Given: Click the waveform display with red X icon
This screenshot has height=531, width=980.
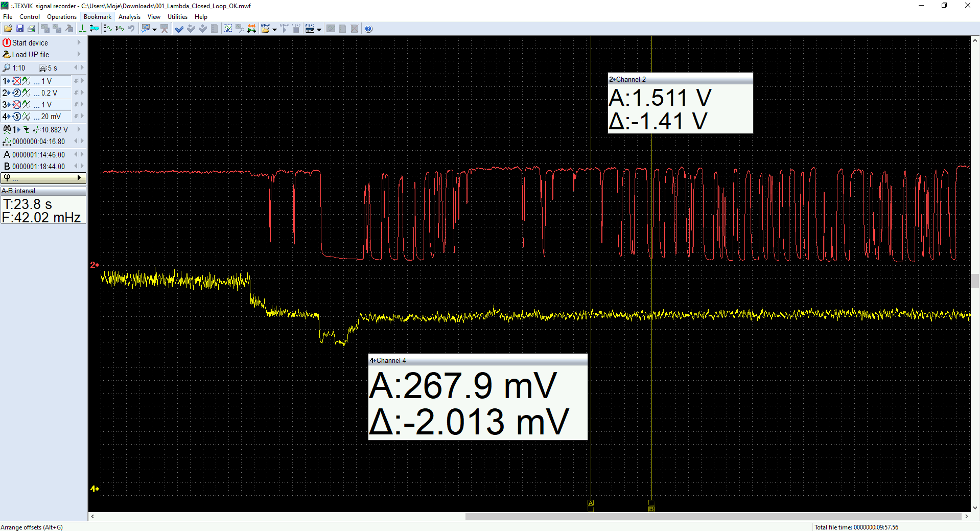Looking at the screenshot, I should coord(165,29).
